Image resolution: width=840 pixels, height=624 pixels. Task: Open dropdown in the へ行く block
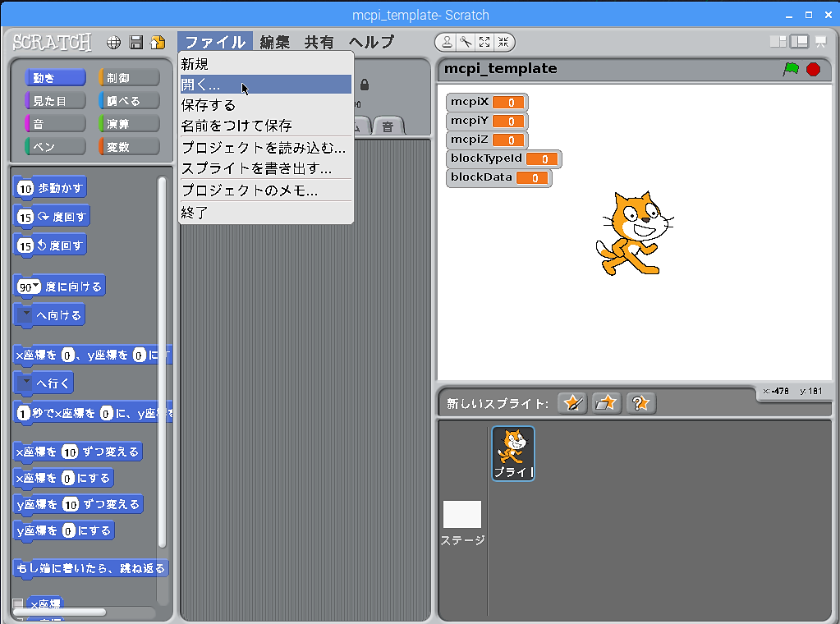(26, 383)
